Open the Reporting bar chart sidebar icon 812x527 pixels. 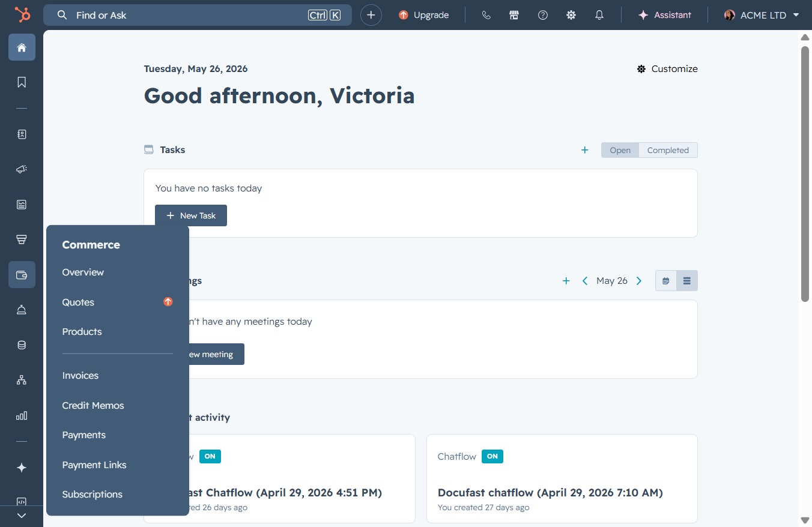click(x=22, y=415)
